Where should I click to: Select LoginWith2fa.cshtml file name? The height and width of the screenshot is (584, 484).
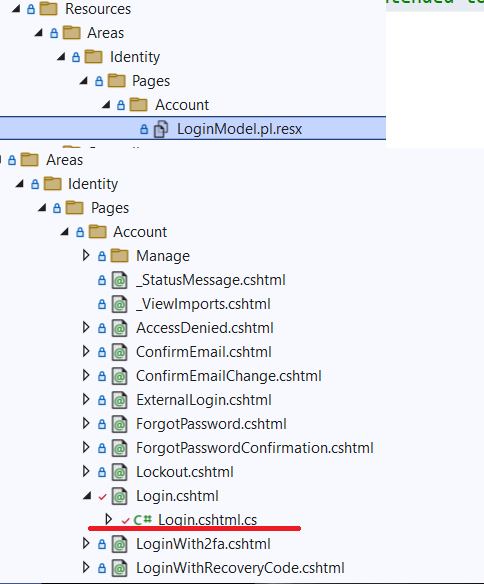coord(203,544)
